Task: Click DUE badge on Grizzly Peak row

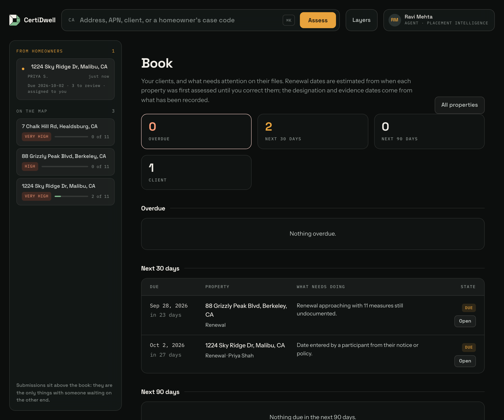Action: click(x=469, y=308)
